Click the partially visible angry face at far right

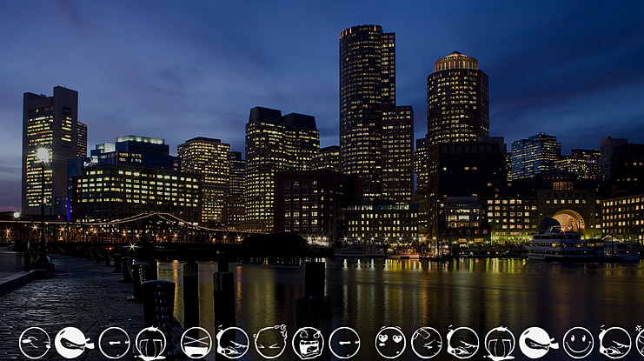640,342
